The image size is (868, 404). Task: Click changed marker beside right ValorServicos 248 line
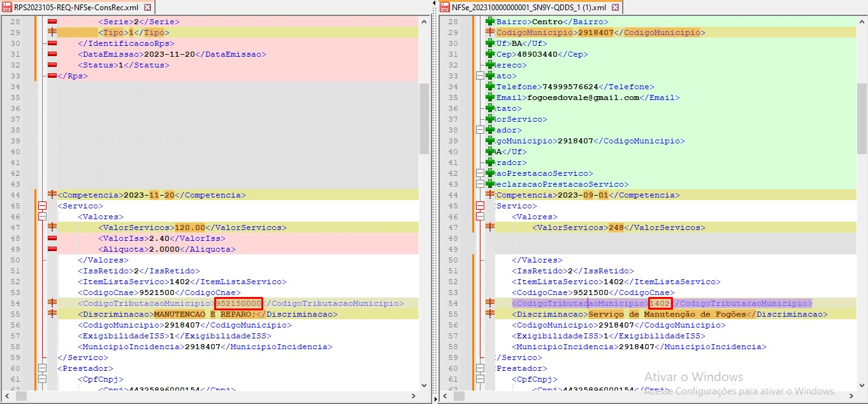point(490,227)
